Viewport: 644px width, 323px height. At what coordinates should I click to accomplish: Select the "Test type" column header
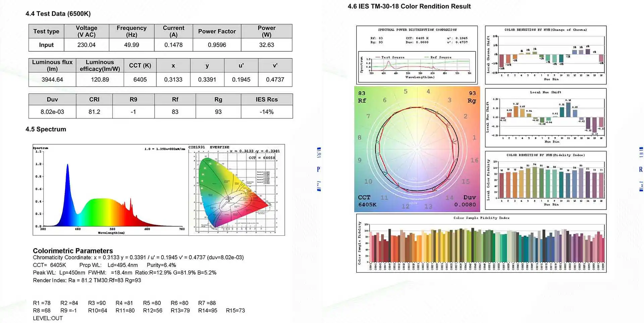(x=46, y=31)
